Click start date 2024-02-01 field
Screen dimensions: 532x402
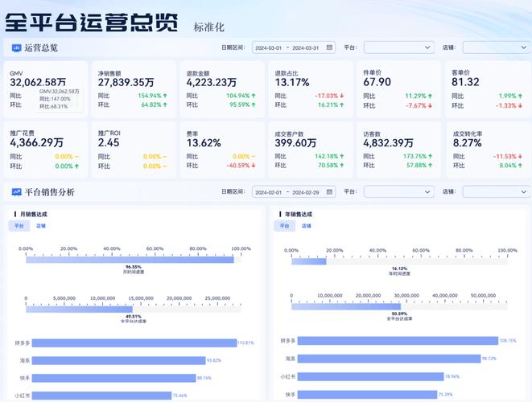coord(268,192)
